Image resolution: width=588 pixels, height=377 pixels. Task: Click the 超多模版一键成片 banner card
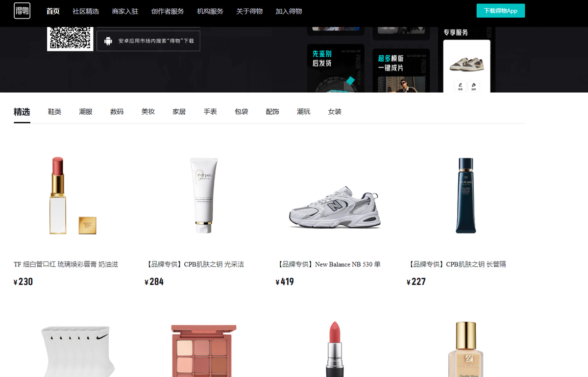(x=401, y=71)
